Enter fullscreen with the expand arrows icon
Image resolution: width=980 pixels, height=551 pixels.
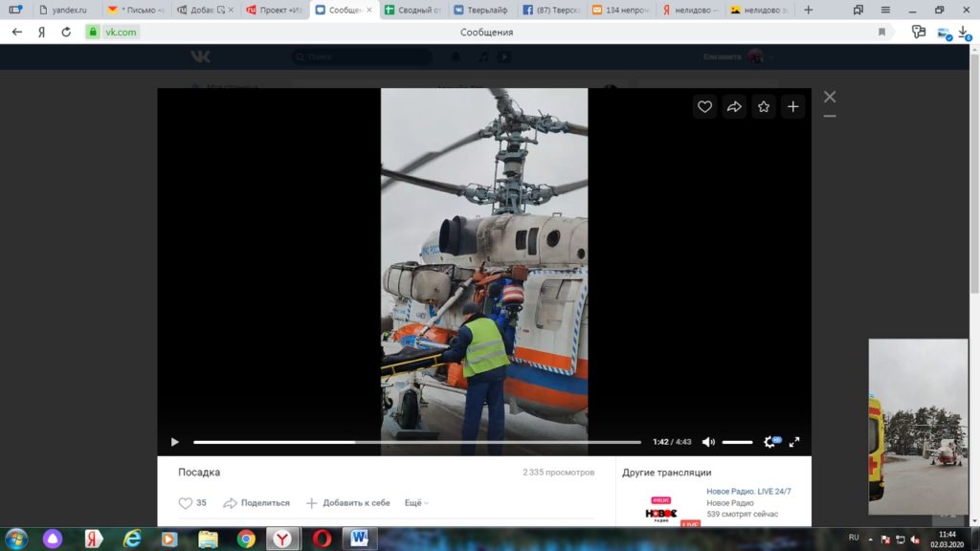click(795, 441)
